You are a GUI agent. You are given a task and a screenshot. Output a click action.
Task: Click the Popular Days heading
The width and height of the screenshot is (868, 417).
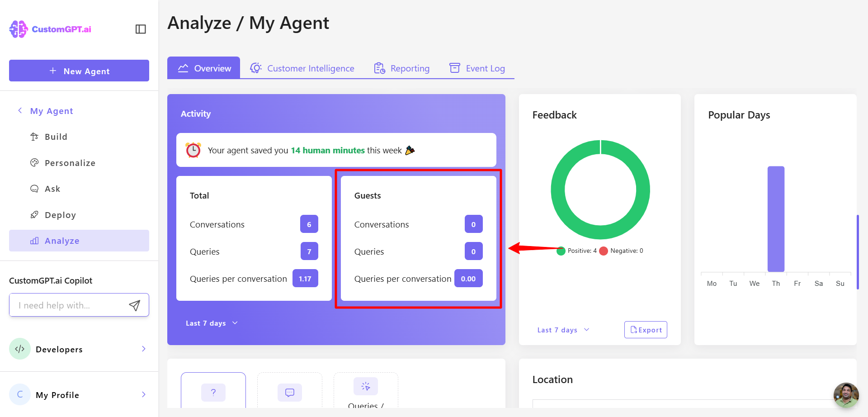pos(739,115)
